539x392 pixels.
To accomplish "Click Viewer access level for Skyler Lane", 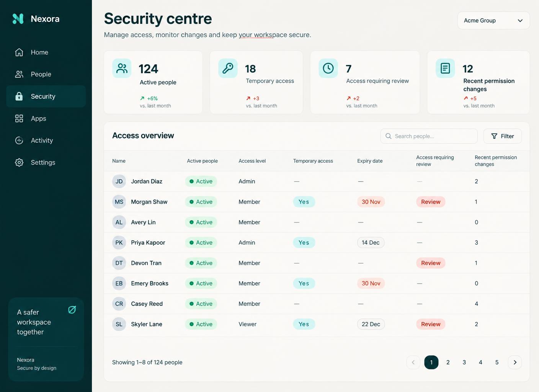I will pos(248,324).
